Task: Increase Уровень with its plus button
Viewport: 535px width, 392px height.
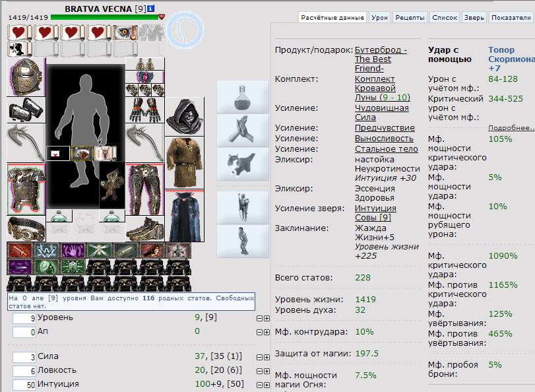Action: [267, 318]
